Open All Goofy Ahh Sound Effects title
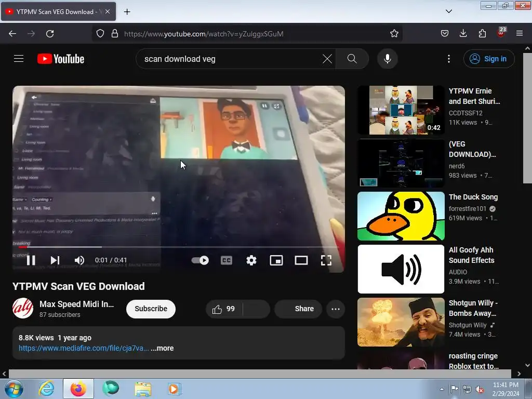This screenshot has width=532, height=399. [x=472, y=255]
